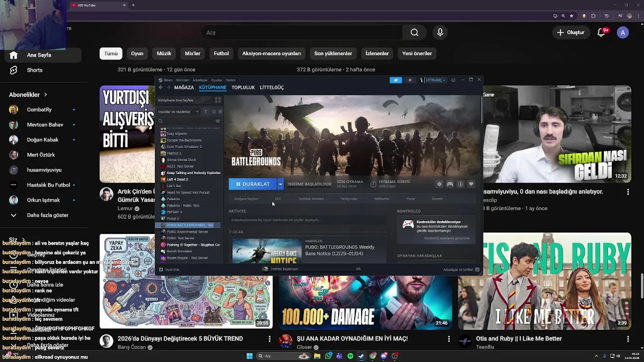Open the PUBG Destek link
The image size is (644, 362).
tap(437, 199)
